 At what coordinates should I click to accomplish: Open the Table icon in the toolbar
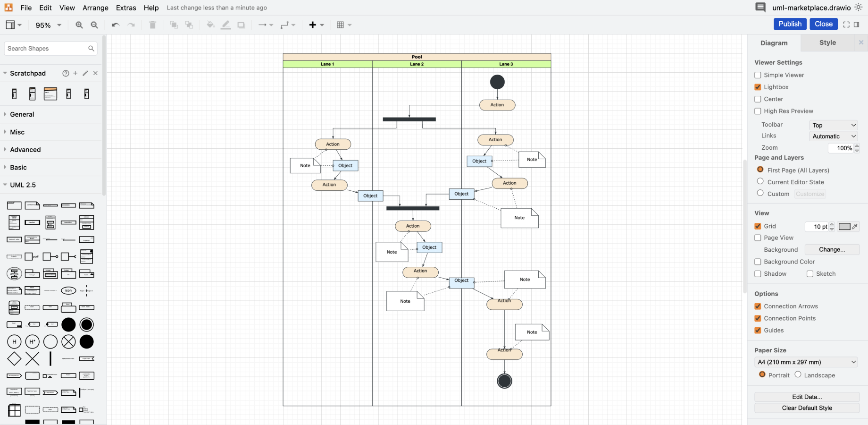341,25
